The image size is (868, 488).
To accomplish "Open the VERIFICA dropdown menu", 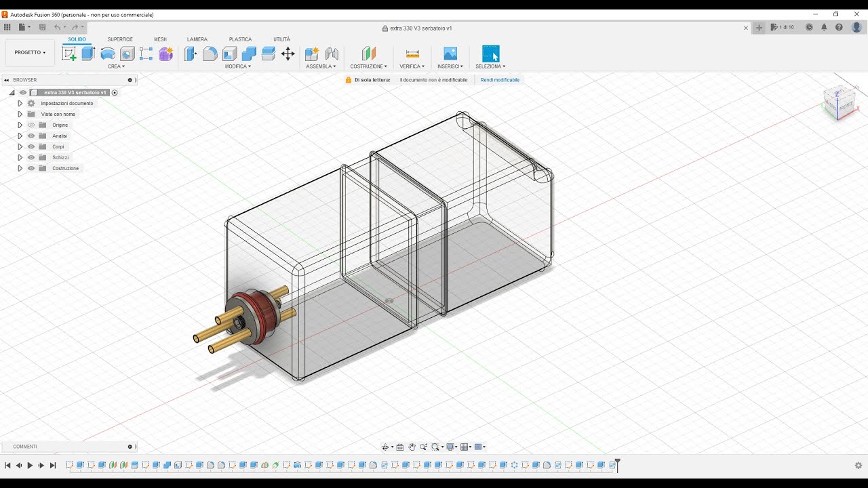I will click(412, 66).
